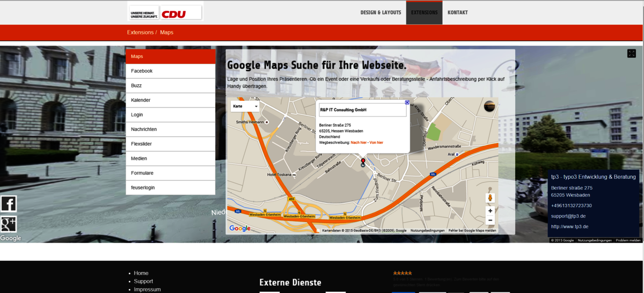
Task: Open the Design & Layouts menu
Action: click(380, 12)
